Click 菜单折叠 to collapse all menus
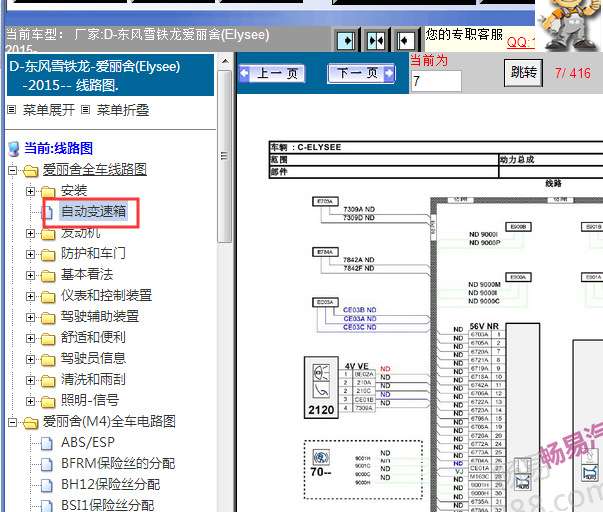 [x=123, y=110]
